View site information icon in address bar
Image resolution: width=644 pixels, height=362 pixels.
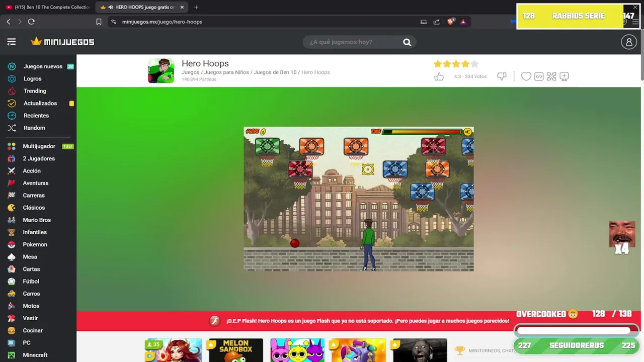pos(114,22)
